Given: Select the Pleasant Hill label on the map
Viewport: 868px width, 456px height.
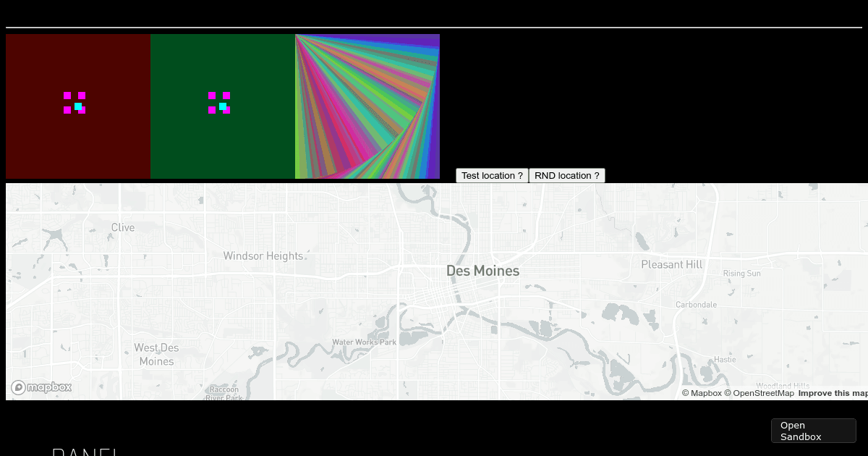Looking at the screenshot, I should 671,264.
